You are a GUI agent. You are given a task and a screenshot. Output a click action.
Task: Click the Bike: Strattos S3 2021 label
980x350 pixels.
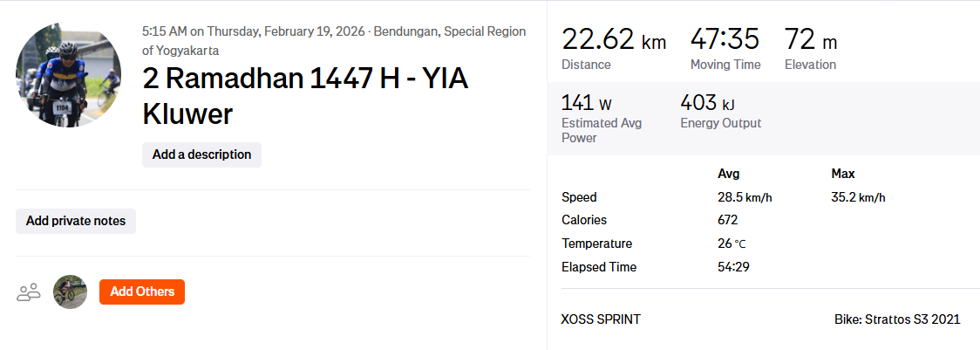[x=896, y=319]
